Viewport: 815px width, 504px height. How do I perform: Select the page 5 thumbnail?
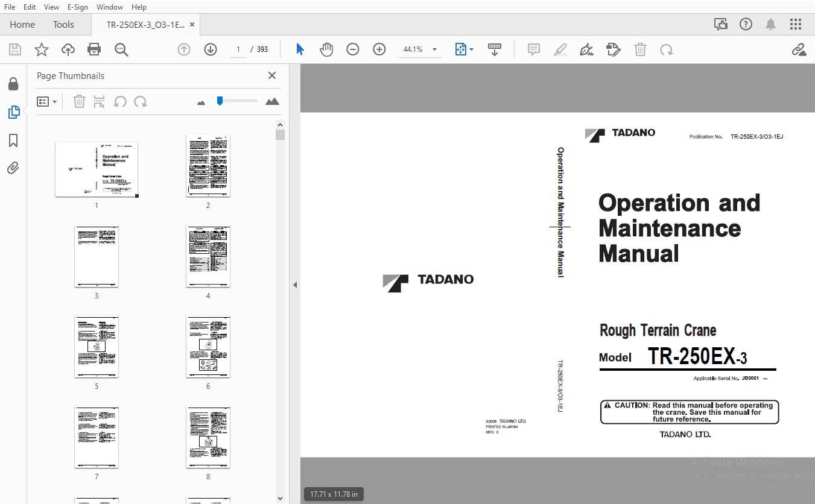tap(97, 347)
